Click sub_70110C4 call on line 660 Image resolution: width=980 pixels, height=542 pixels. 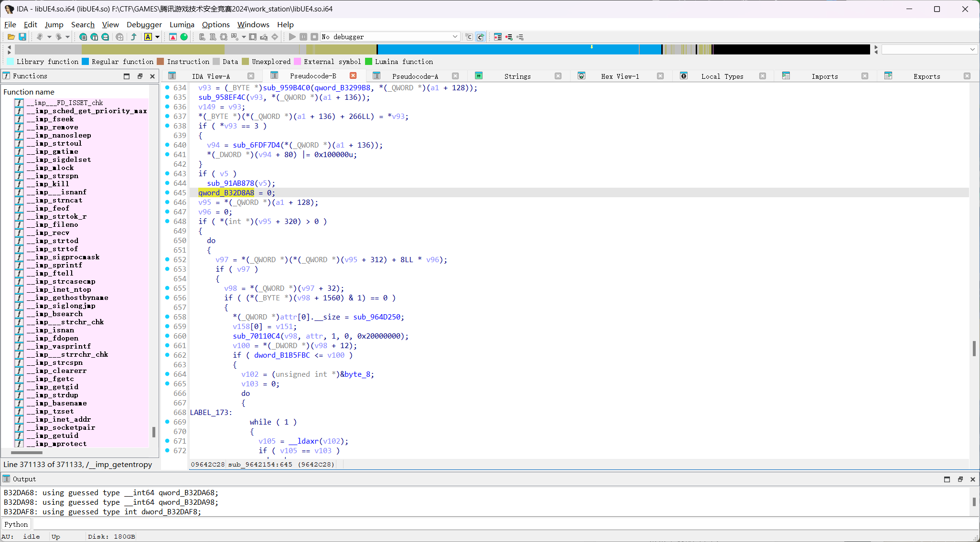pyautogui.click(x=256, y=336)
